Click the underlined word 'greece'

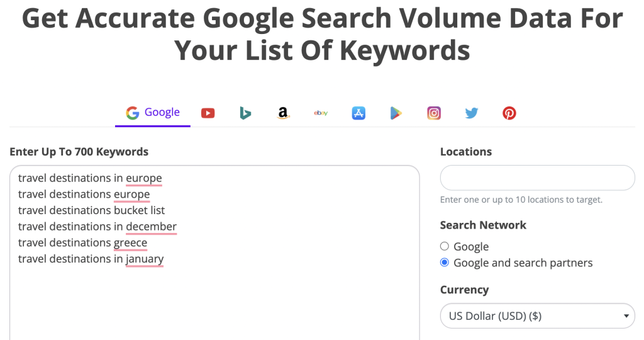130,243
